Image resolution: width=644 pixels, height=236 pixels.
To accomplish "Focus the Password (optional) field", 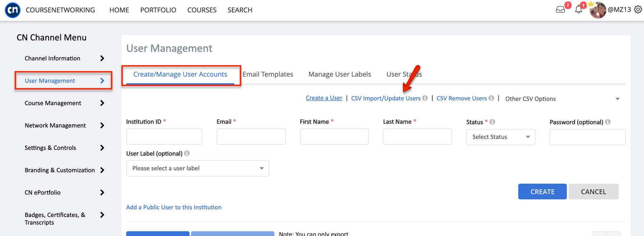I will click(588, 137).
